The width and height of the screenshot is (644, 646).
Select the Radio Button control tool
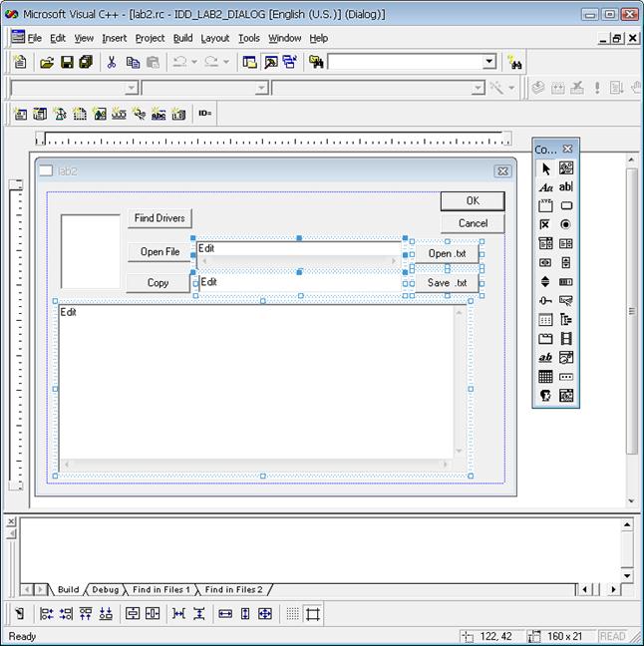[x=565, y=224]
